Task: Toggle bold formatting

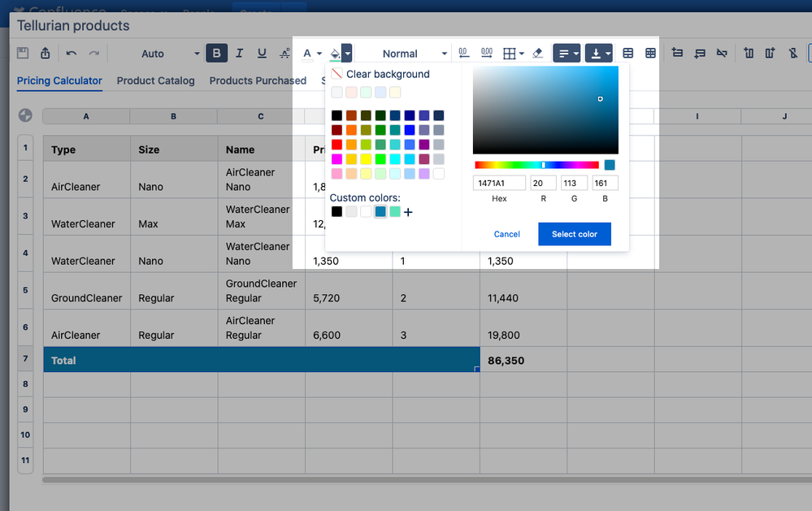Action: [216, 53]
